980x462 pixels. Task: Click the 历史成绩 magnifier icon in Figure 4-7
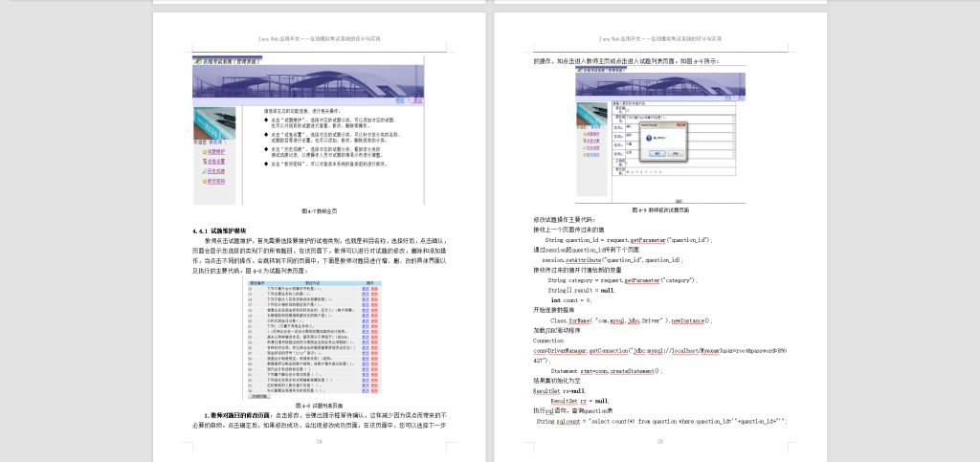point(205,171)
